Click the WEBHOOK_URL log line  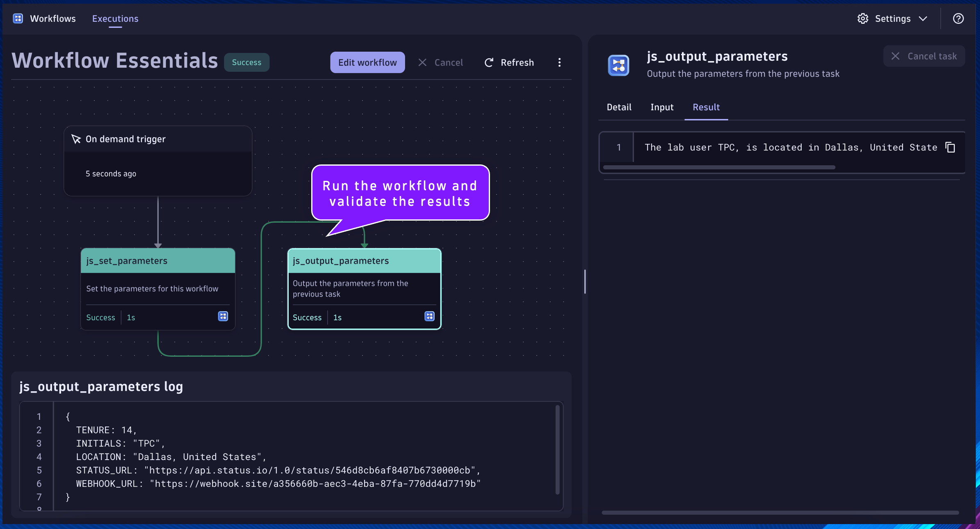tap(278, 483)
